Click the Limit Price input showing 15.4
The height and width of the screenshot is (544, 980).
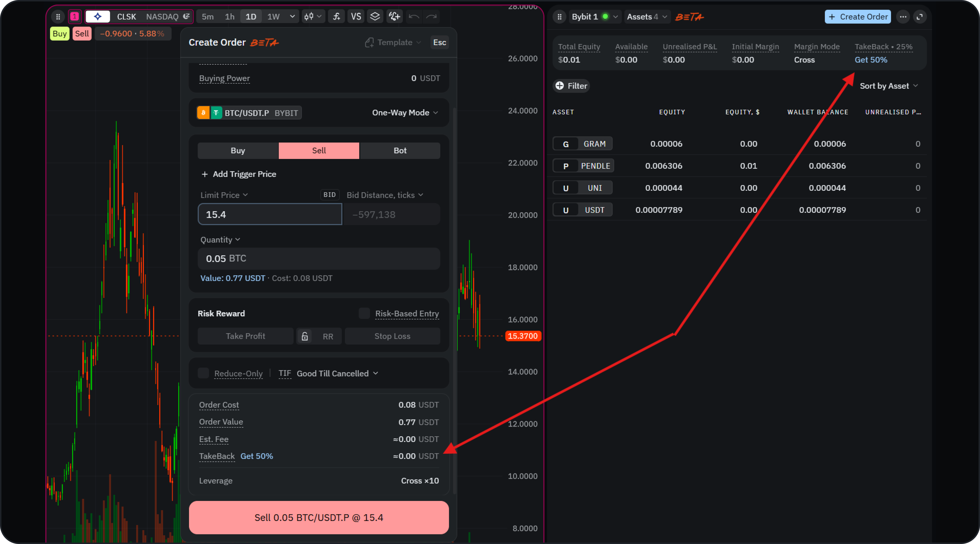270,215
